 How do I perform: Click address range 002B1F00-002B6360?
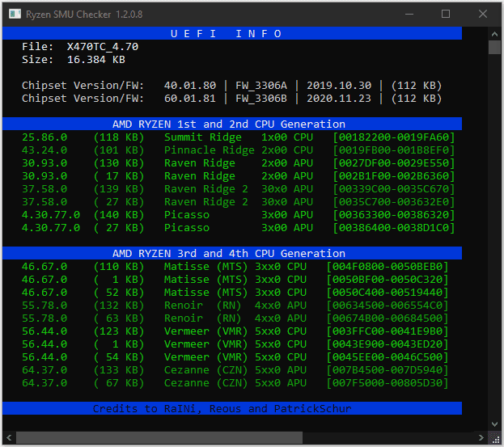394,175
